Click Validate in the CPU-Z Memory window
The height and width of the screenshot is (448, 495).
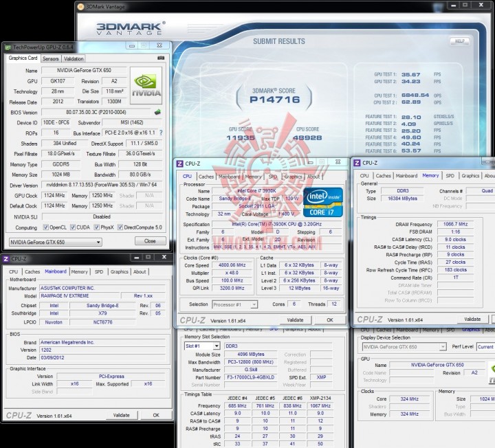pos(472,320)
